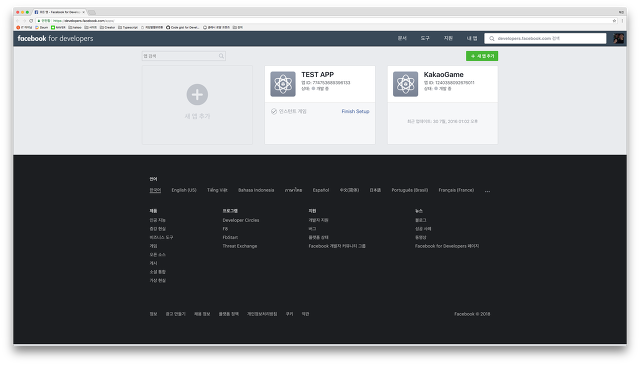The width and height of the screenshot is (640, 365).
Task: Switch language to Bahasa Indonesia
Action: click(x=256, y=190)
